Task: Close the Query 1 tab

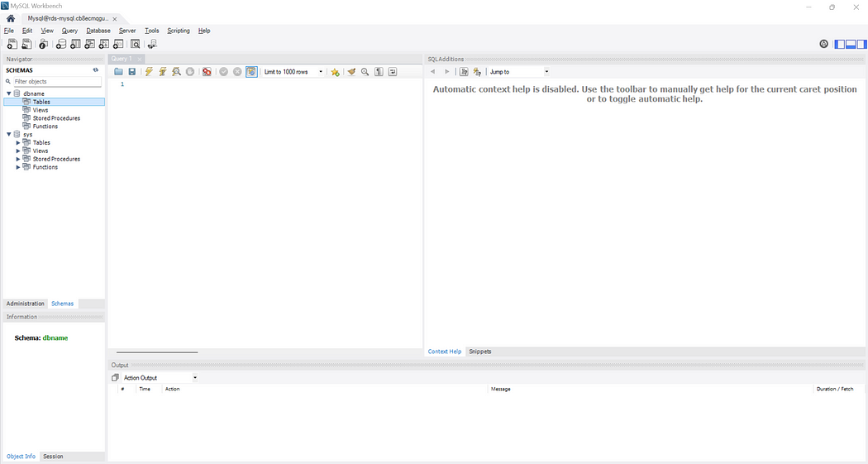Action: (x=140, y=59)
